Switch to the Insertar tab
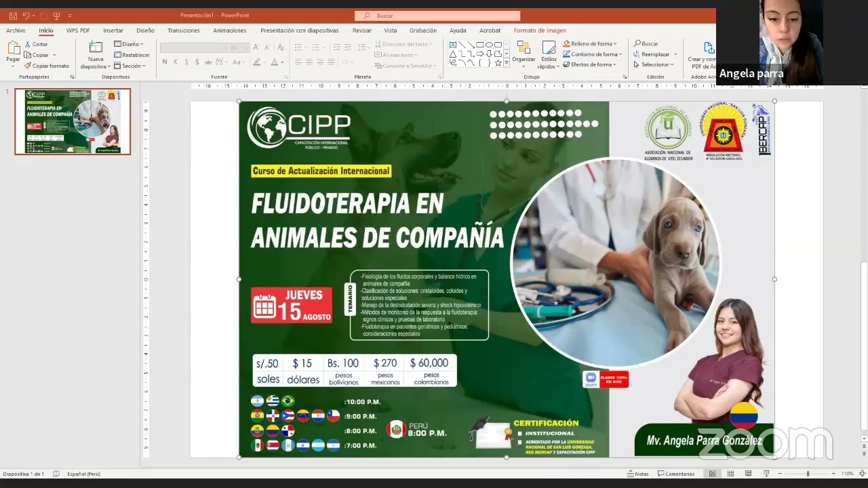868x488 pixels. point(113,30)
